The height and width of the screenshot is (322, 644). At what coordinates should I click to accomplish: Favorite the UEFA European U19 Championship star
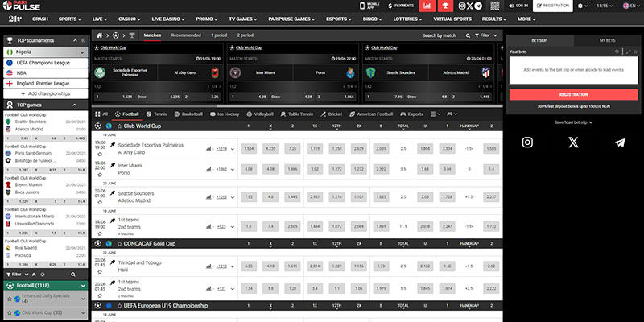[x=120, y=306]
